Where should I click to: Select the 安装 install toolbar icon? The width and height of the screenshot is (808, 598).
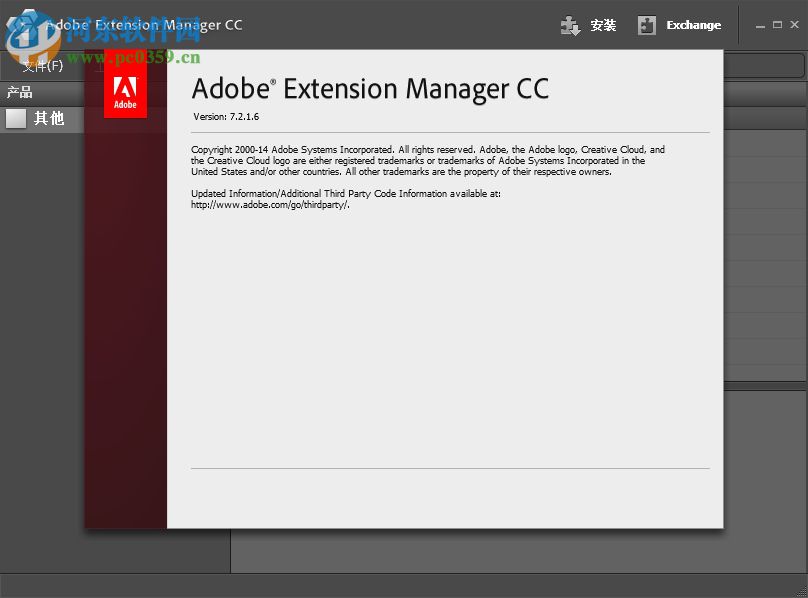[591, 25]
